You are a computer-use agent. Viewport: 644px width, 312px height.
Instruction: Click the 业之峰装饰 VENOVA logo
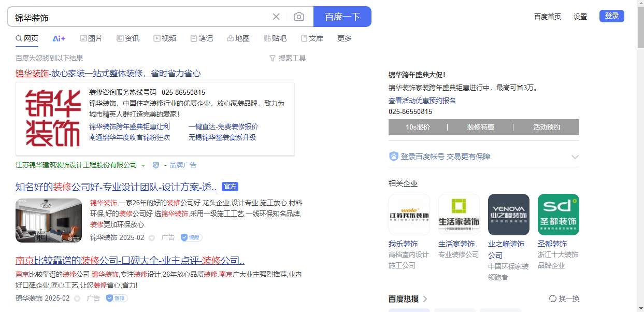pos(508,215)
